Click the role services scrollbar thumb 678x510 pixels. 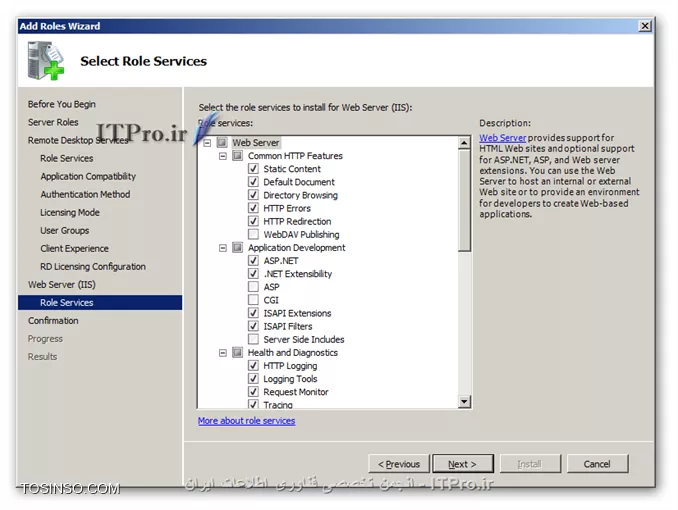(x=464, y=200)
